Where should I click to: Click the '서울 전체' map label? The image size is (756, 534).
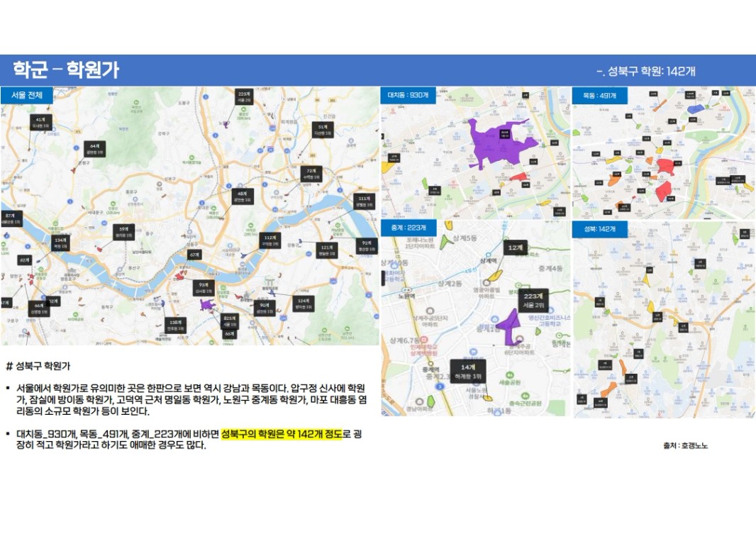click(x=26, y=95)
